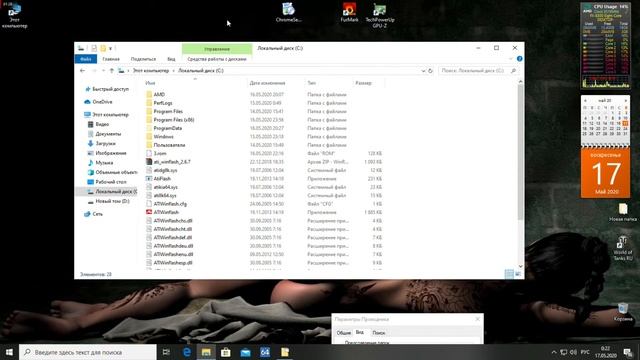Viewport: 640px width, 360px height.
Task: Sort files by the Имя column header
Action: [150, 83]
